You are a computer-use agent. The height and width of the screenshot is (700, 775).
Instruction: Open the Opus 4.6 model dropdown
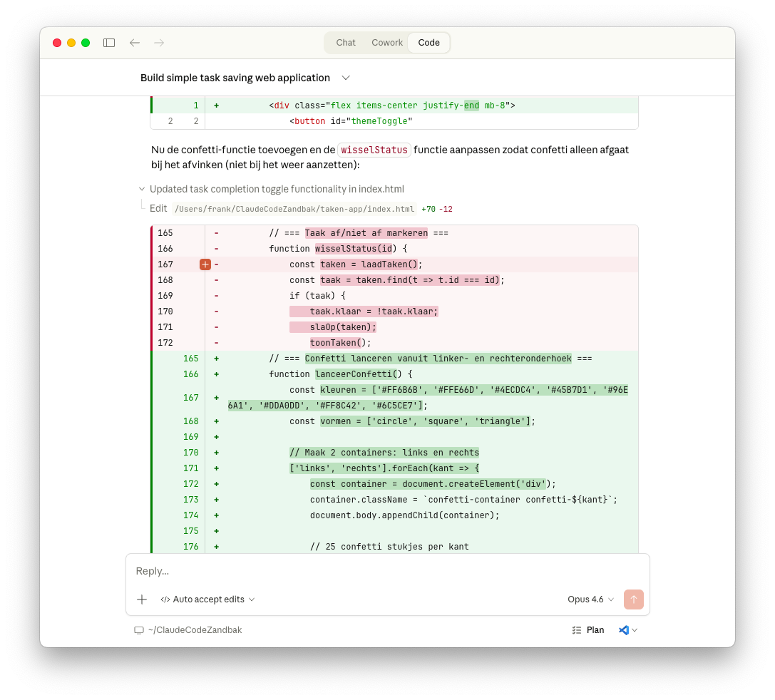coord(585,599)
